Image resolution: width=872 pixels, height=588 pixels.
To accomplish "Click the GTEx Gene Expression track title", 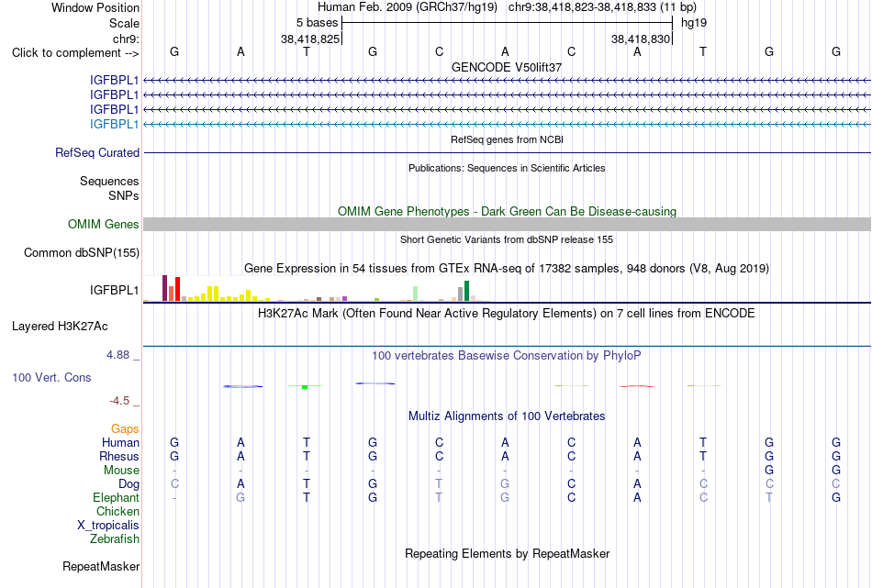I will (507, 269).
